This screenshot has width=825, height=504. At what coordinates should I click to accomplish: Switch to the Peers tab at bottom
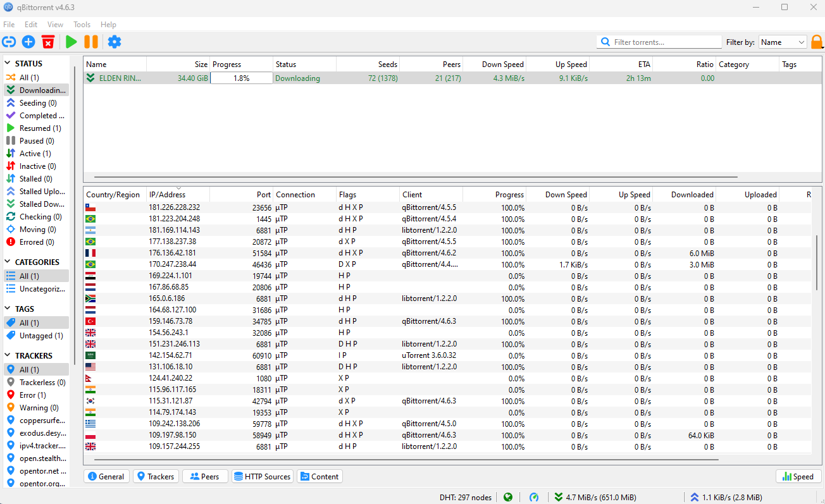pyautogui.click(x=205, y=477)
